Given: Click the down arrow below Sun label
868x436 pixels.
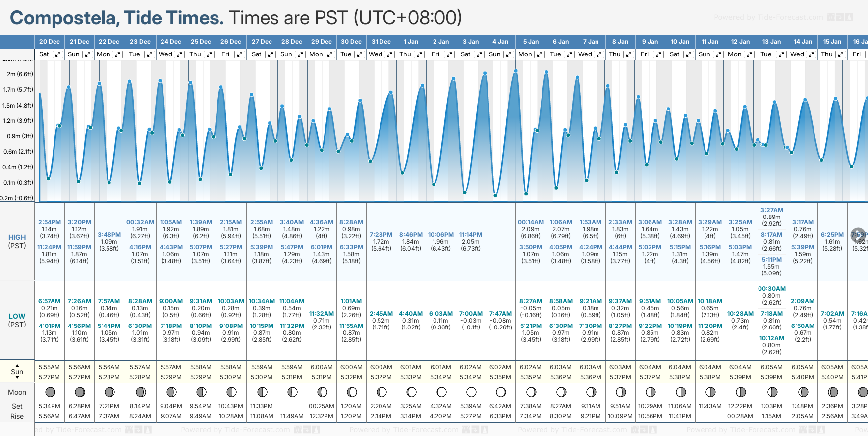Looking at the screenshot, I should [17, 378].
